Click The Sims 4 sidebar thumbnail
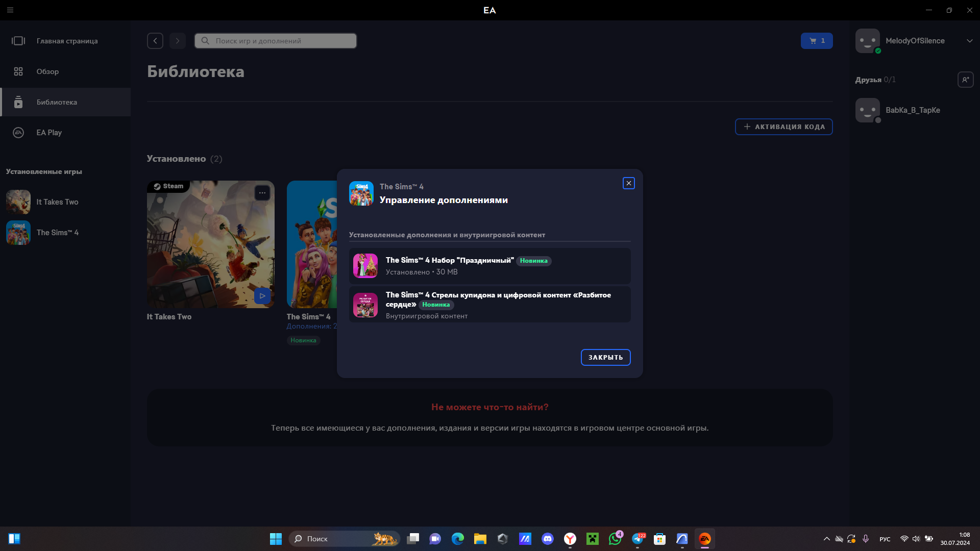 point(18,233)
